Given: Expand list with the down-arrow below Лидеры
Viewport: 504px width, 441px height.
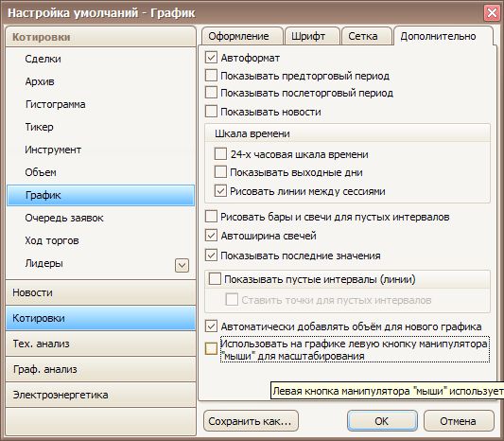Looking at the screenshot, I should click(x=182, y=266).
